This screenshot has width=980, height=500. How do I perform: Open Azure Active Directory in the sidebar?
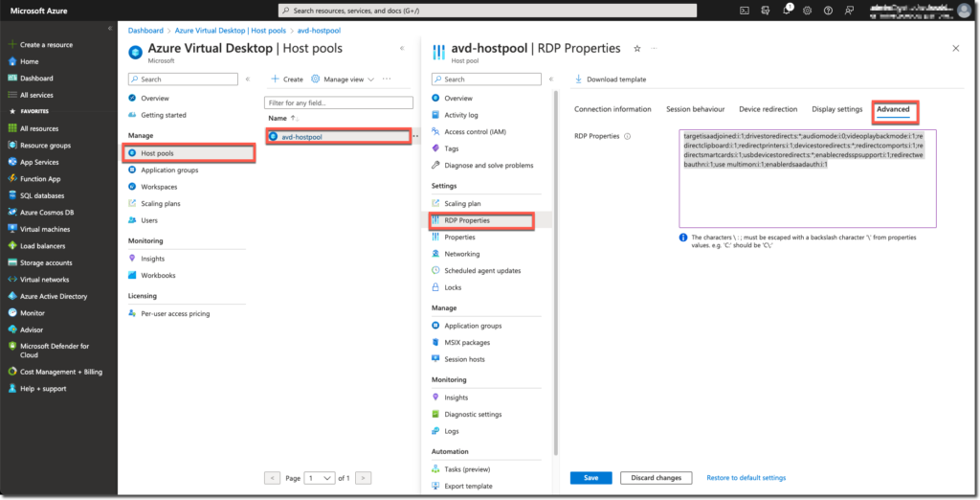click(54, 296)
